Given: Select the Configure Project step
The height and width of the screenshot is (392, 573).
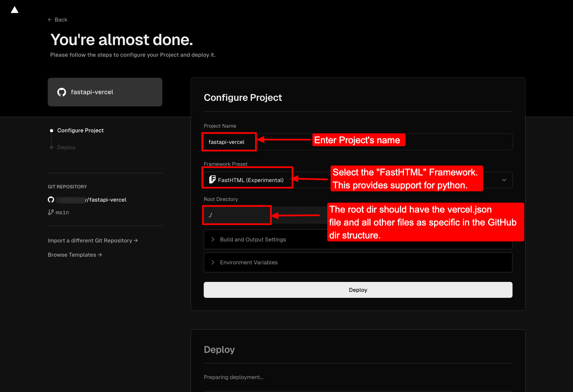Looking at the screenshot, I should pos(80,130).
